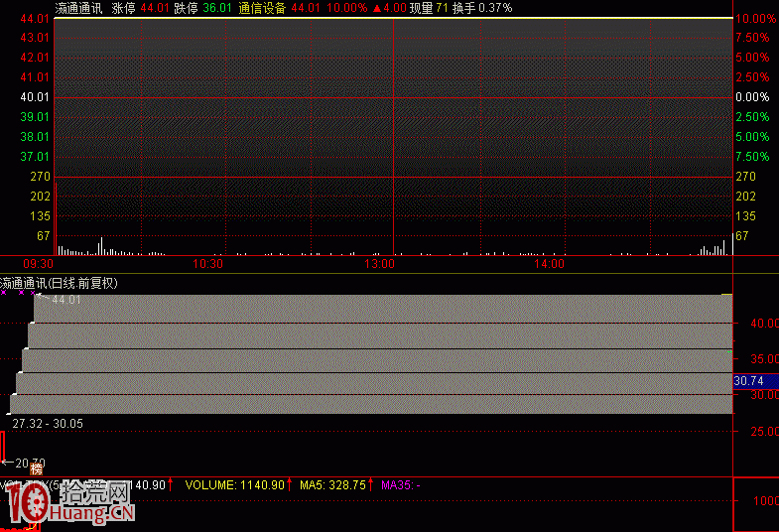
Task: Click the 14:00 time axis label
Action: tap(549, 264)
